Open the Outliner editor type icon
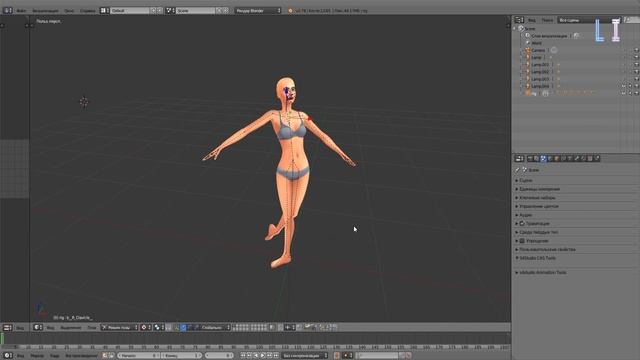 (519, 20)
